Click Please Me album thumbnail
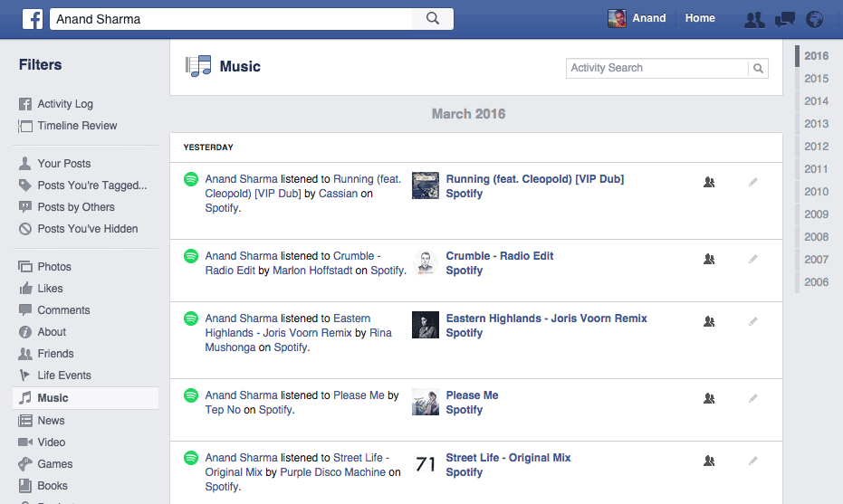The width and height of the screenshot is (843, 504). point(426,402)
